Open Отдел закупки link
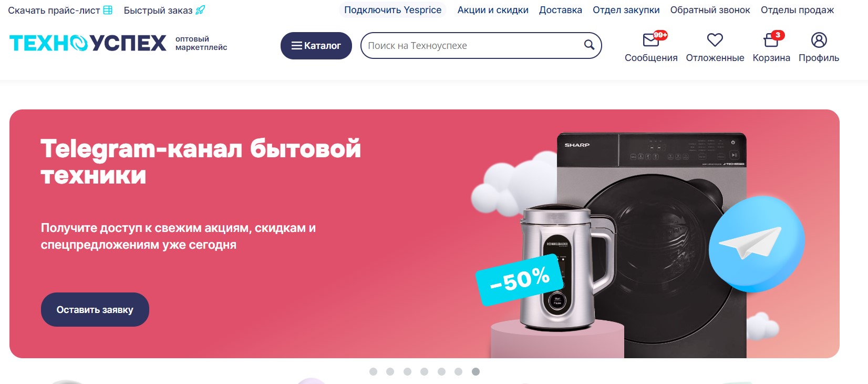The width and height of the screenshot is (868, 384). [x=626, y=10]
